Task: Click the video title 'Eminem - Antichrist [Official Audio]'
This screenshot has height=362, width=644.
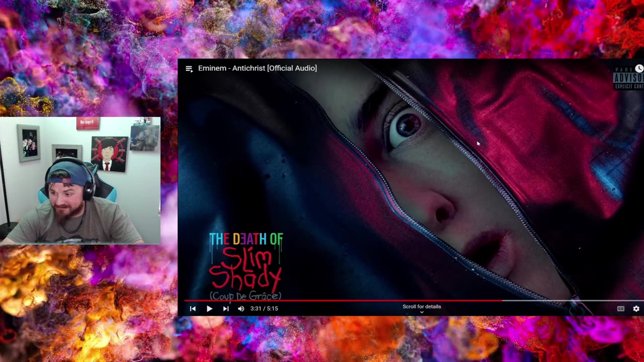Action: pyautogui.click(x=258, y=68)
